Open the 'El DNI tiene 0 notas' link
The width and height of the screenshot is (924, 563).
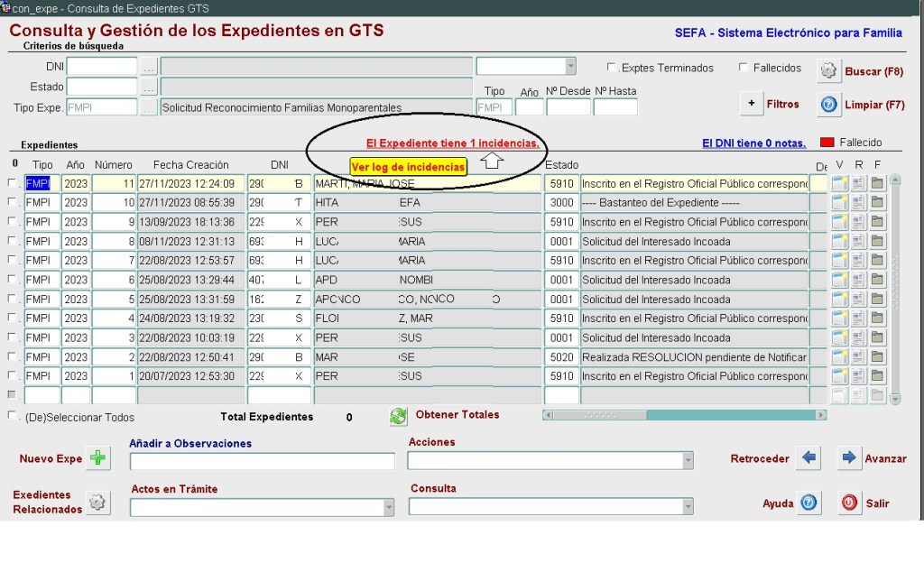tap(755, 143)
